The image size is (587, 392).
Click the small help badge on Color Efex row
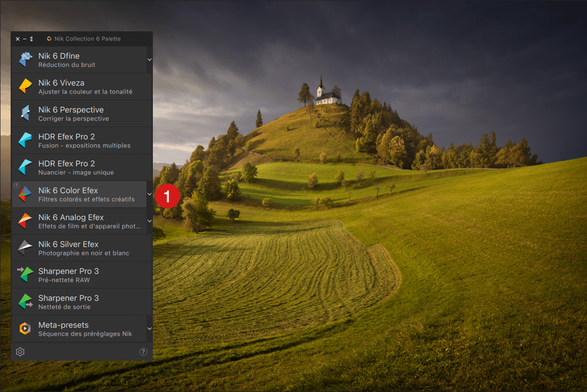point(16,185)
